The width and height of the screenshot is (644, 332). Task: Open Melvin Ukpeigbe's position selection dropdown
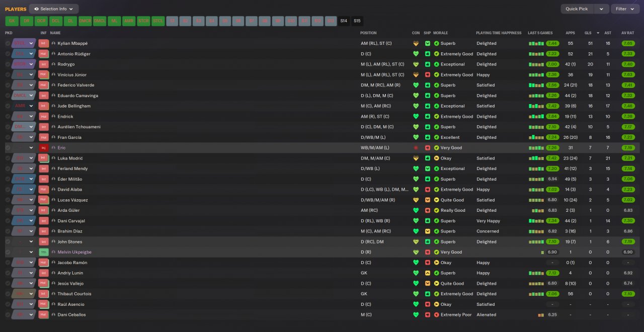coord(24,252)
